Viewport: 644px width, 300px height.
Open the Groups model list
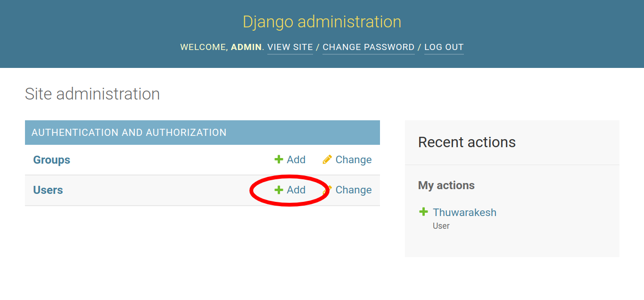[x=51, y=160]
